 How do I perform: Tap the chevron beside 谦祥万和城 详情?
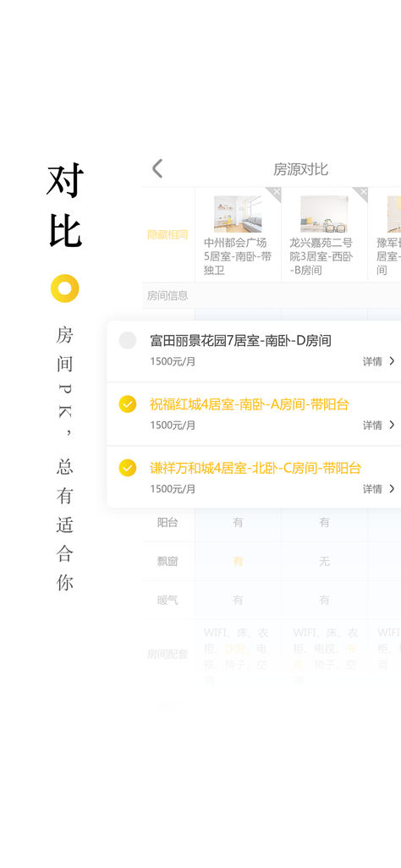coord(393,488)
